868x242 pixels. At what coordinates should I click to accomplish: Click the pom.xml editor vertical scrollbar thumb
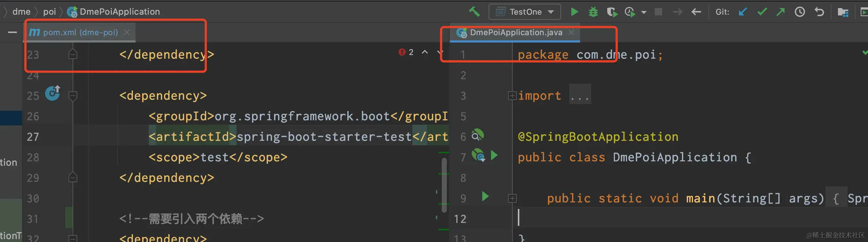pyautogui.click(x=444, y=185)
